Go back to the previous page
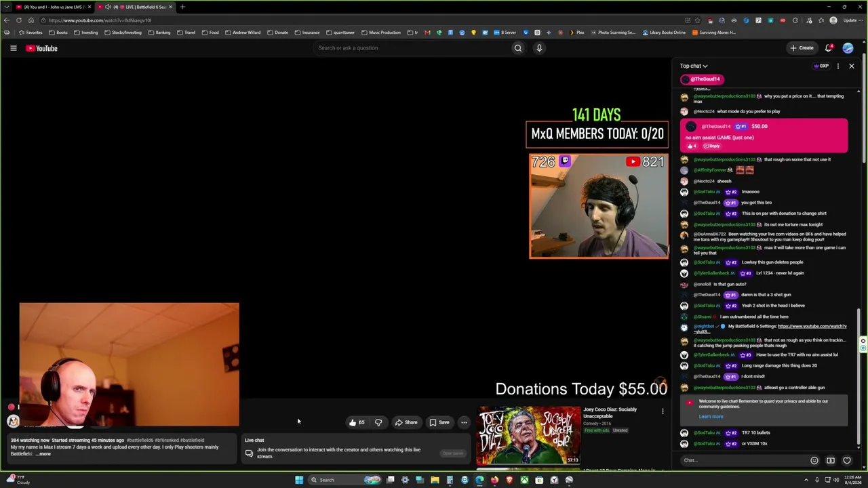Viewport: 868px width, 488px height. pos(7,20)
